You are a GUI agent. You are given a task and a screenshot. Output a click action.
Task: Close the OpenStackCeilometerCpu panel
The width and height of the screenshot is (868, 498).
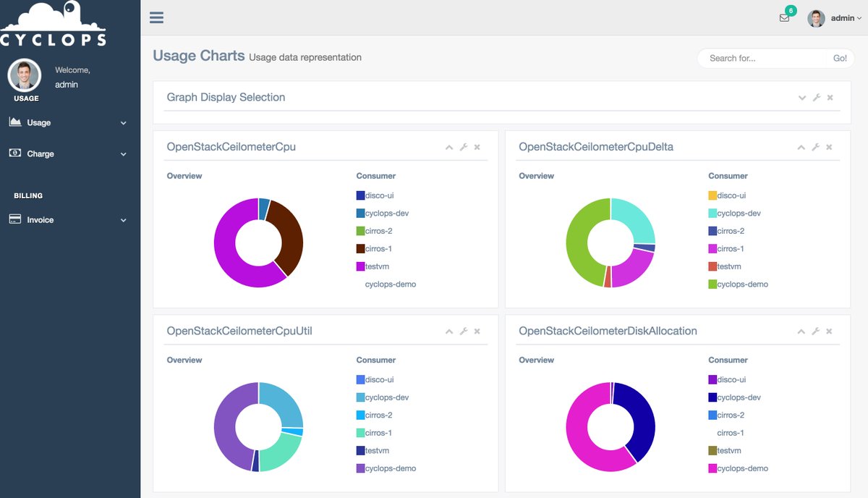(477, 147)
